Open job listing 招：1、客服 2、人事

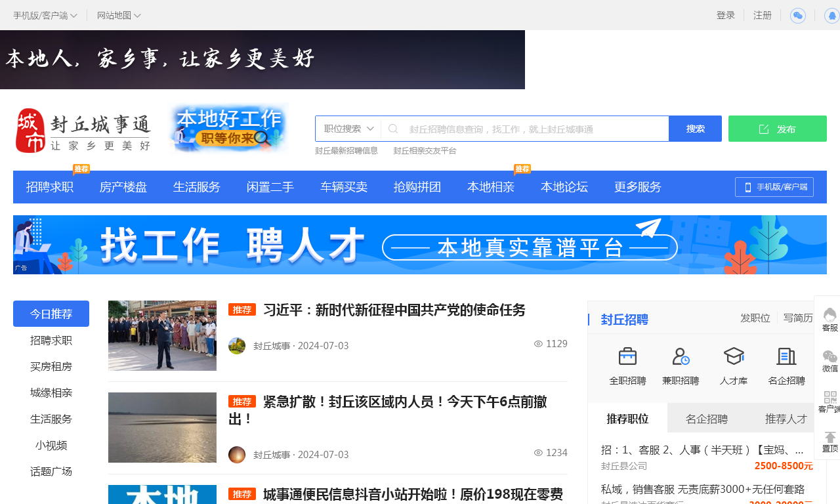[x=702, y=450]
